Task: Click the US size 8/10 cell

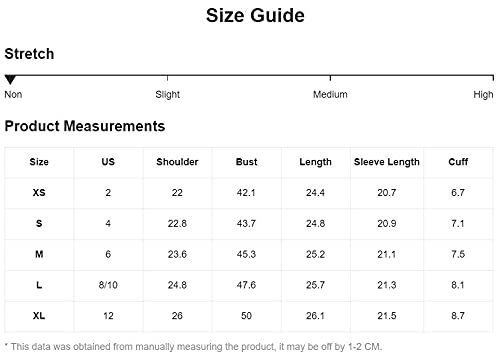Action: [108, 285]
